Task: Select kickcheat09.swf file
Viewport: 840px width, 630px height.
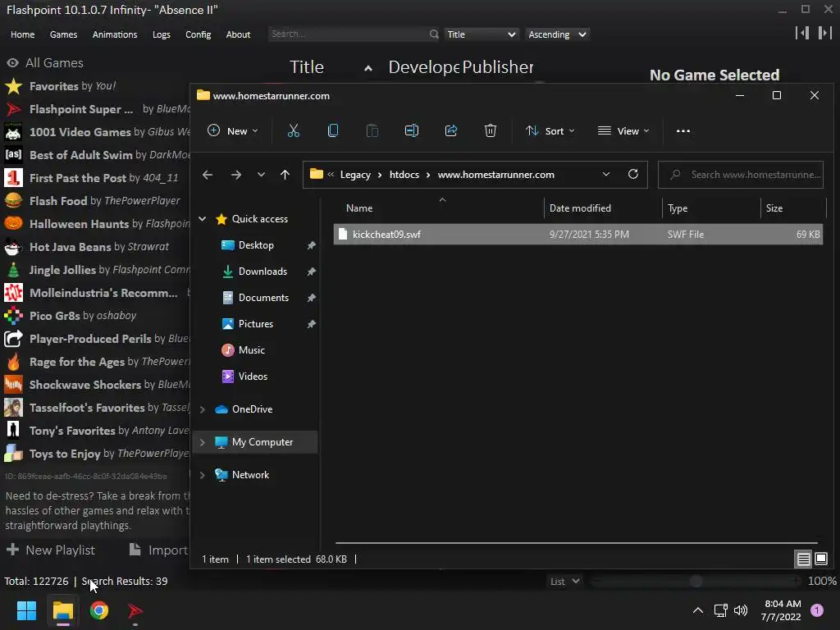Action: pyautogui.click(x=578, y=234)
